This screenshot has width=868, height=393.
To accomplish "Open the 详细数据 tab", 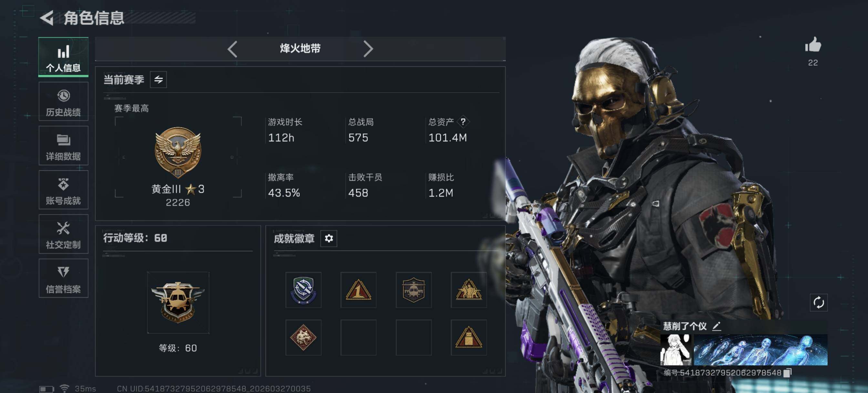I will point(63,146).
